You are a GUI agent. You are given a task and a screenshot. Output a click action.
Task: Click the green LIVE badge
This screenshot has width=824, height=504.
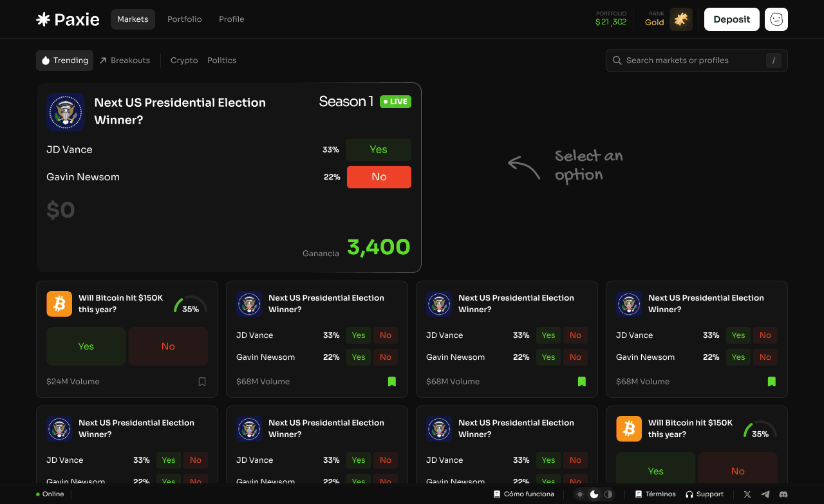point(395,102)
